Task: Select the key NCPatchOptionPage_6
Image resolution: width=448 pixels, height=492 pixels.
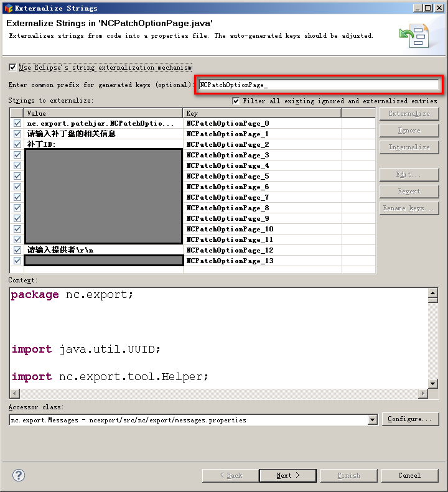Action: point(228,187)
